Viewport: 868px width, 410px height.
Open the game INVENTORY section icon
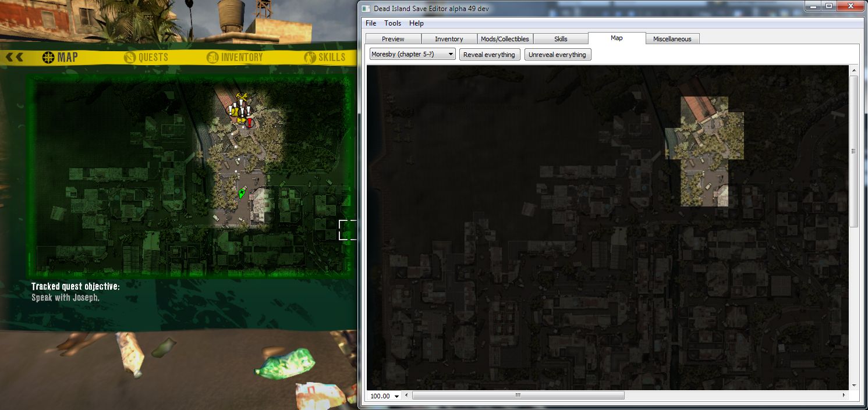pyautogui.click(x=213, y=58)
